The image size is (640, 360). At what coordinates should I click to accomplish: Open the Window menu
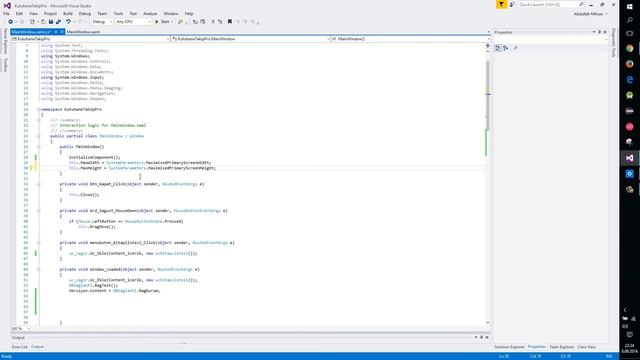click(x=171, y=13)
